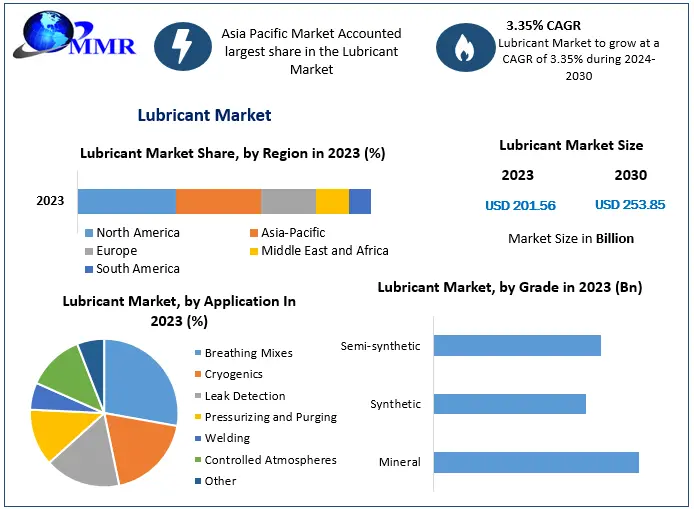This screenshot has height=509, width=694.
Task: Select the Welding legend marker
Action: (x=198, y=438)
